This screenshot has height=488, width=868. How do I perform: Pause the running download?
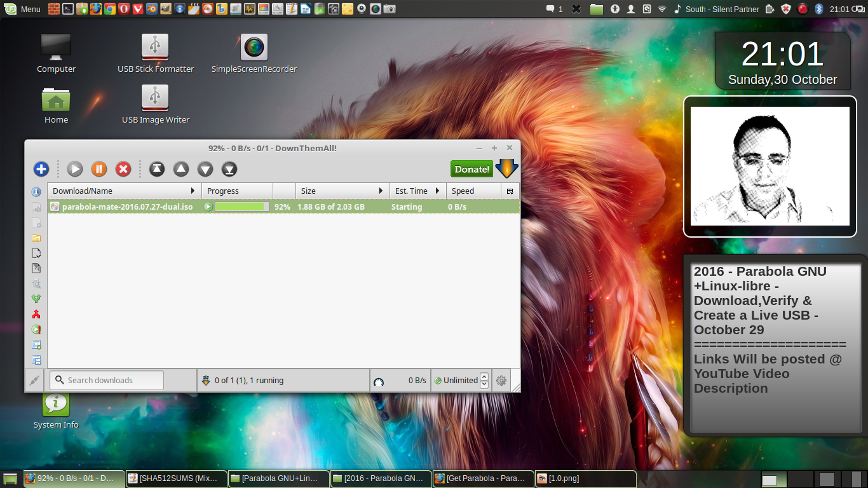(99, 168)
